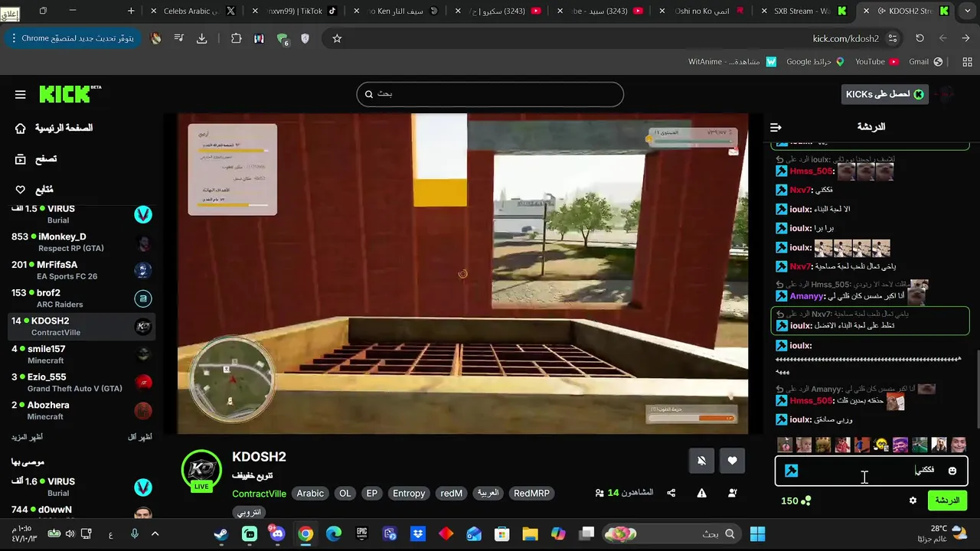
Task: Select the العربية tag
Action: coord(488,494)
